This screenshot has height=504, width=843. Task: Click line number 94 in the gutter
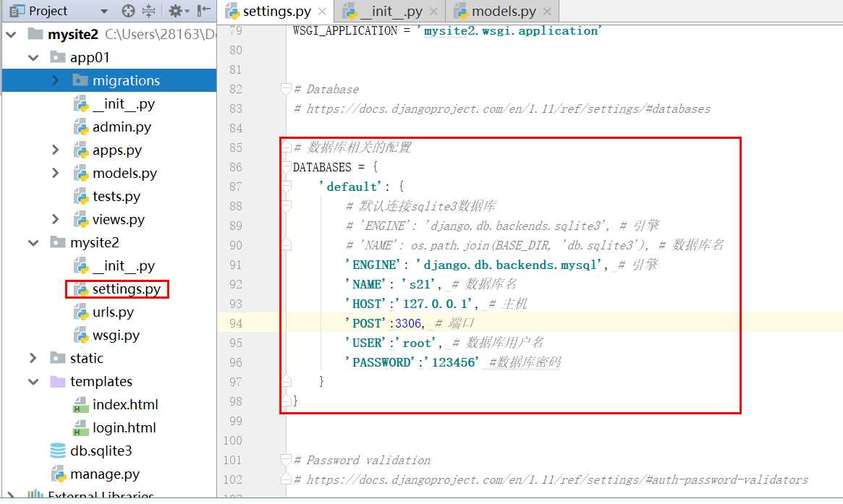click(235, 323)
